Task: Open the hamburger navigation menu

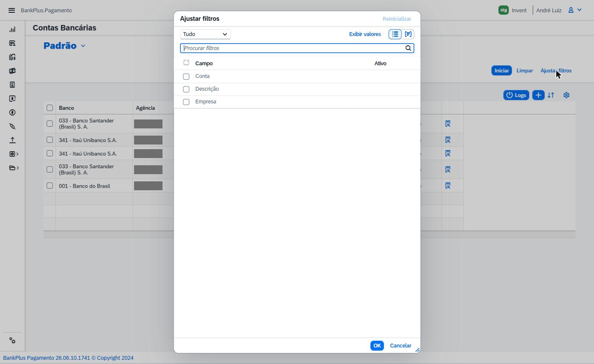Action: (x=11, y=10)
